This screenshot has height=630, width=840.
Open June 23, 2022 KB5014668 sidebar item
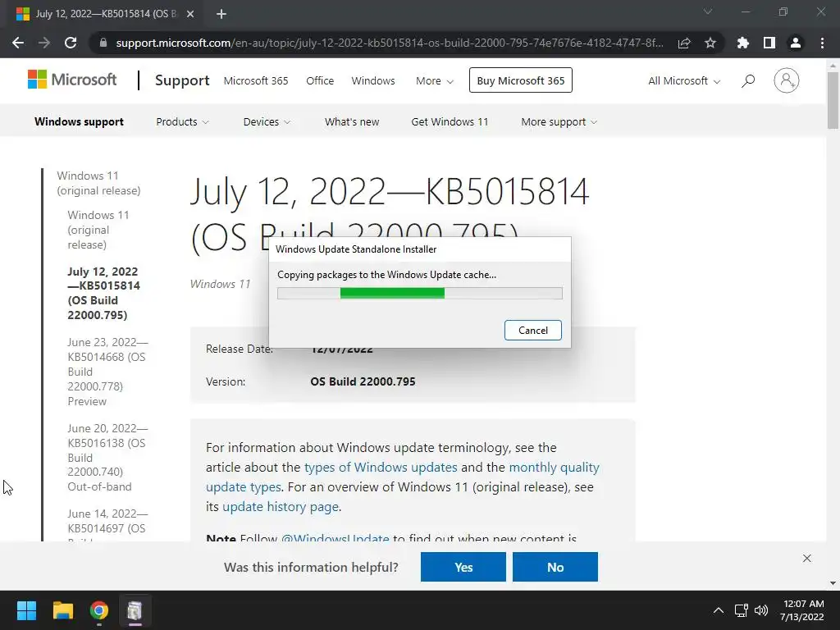(107, 372)
